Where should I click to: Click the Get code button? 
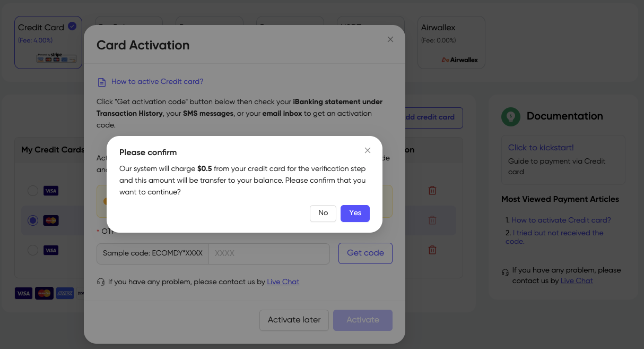coord(365,253)
